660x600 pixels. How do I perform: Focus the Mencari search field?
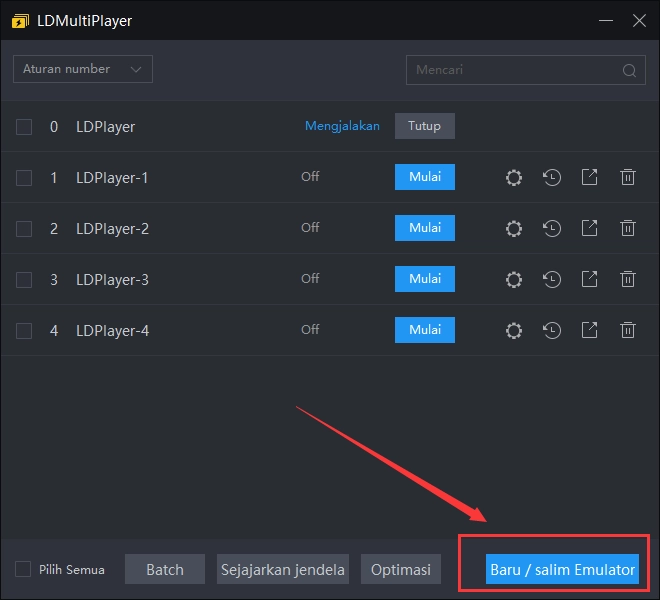pyautogui.click(x=526, y=70)
